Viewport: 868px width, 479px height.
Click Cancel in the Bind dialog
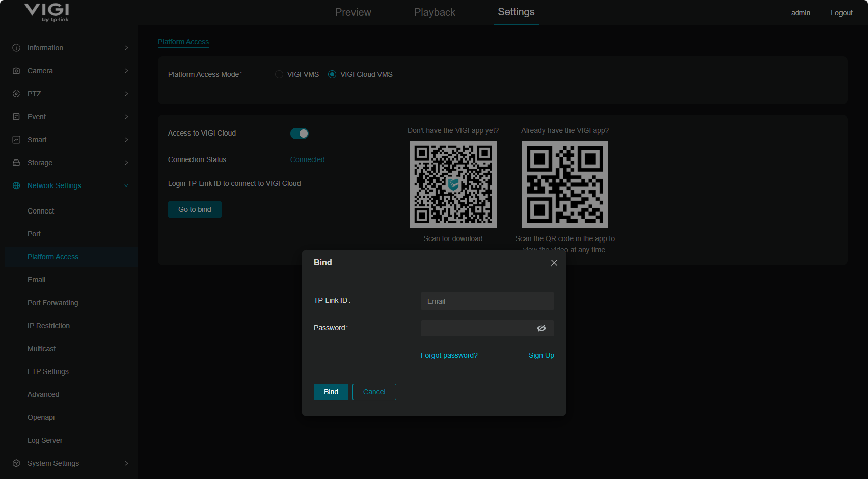374,392
